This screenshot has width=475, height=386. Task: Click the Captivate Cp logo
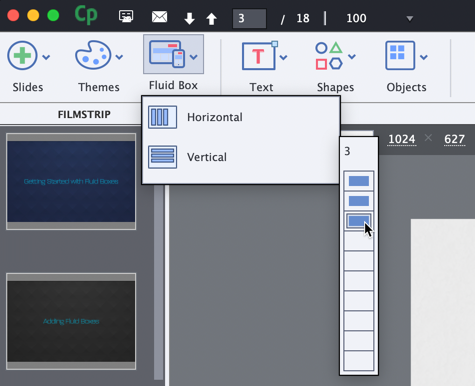[x=86, y=15]
